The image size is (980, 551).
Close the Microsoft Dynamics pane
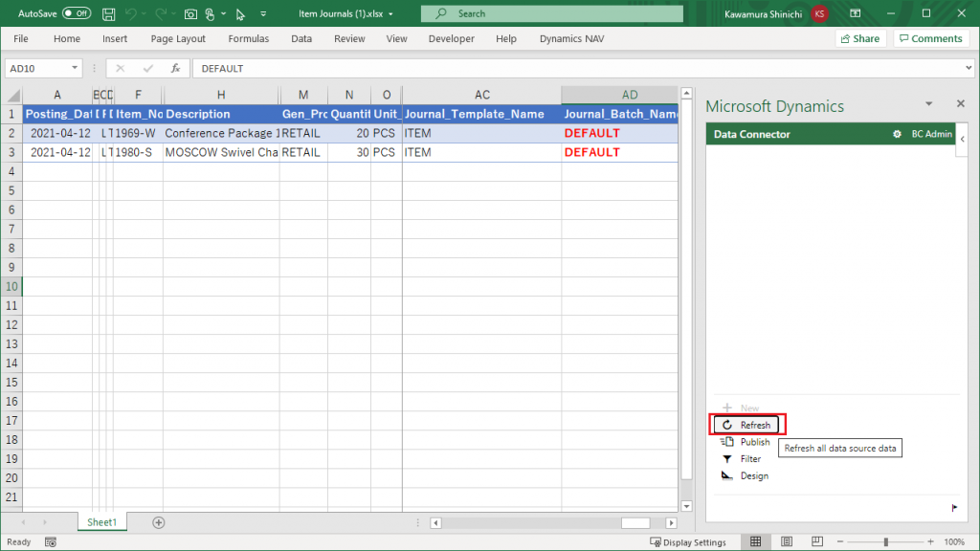(961, 103)
